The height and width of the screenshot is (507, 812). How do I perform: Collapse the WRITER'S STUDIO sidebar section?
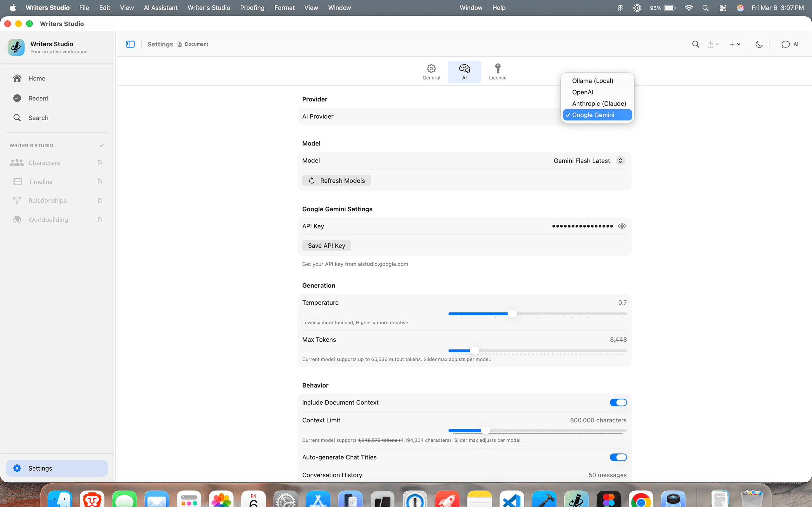pos(101,145)
